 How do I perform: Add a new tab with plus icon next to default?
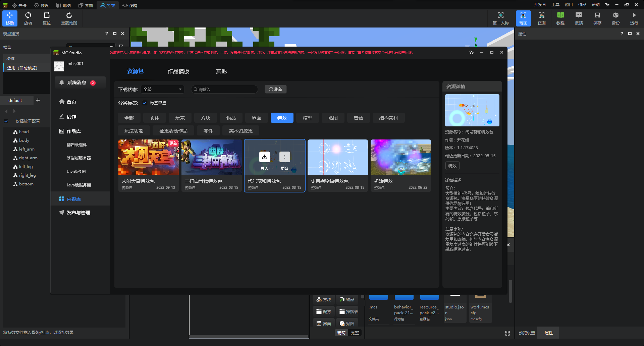pos(38,100)
